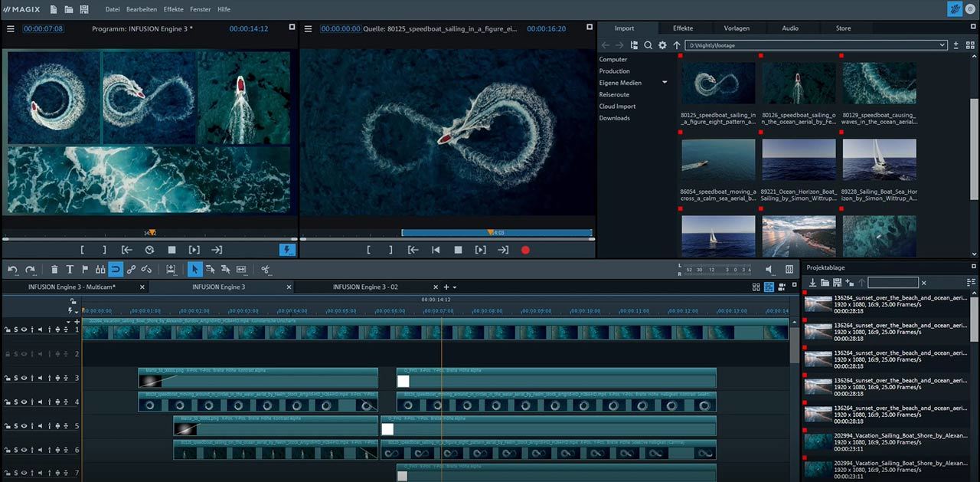The image size is (980, 482).
Task: Solo track 1 with the S button
Action: coord(15,330)
